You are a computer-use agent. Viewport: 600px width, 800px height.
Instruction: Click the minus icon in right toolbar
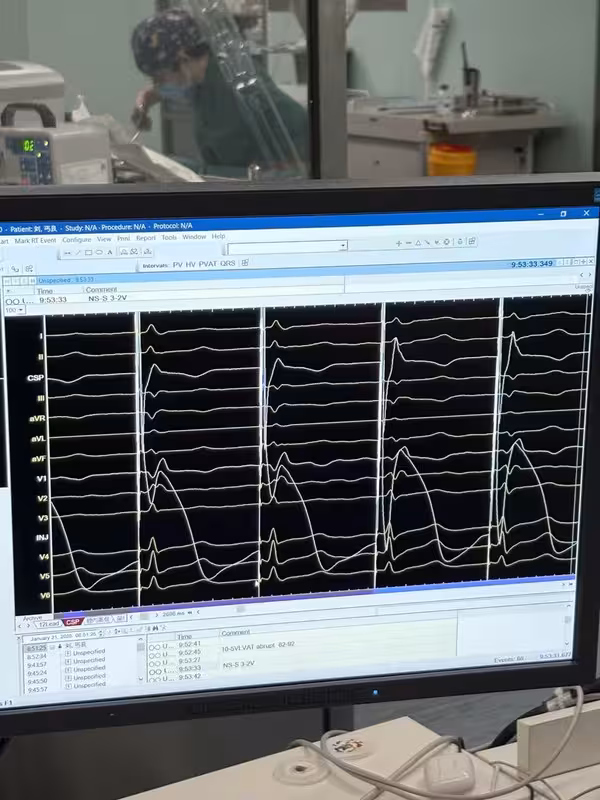[x=408, y=243]
